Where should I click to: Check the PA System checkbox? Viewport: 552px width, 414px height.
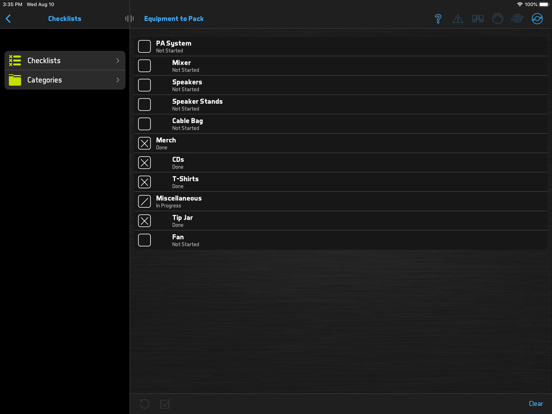pyautogui.click(x=144, y=46)
